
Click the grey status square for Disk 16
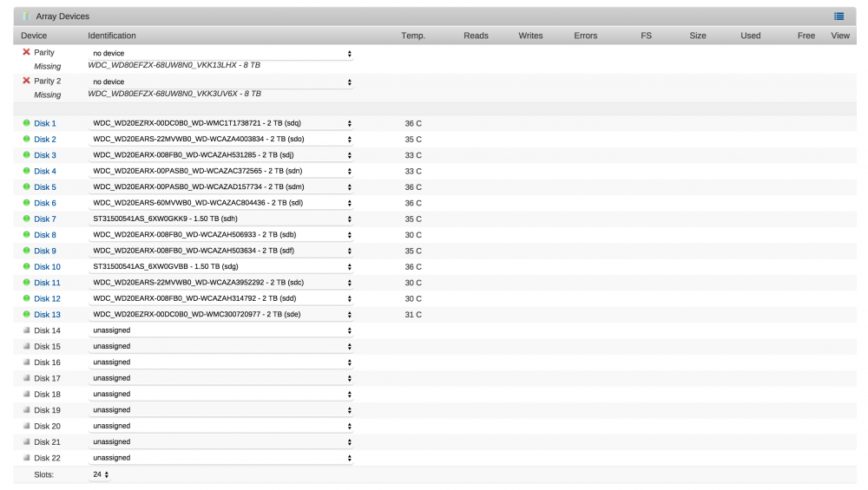[26, 363]
